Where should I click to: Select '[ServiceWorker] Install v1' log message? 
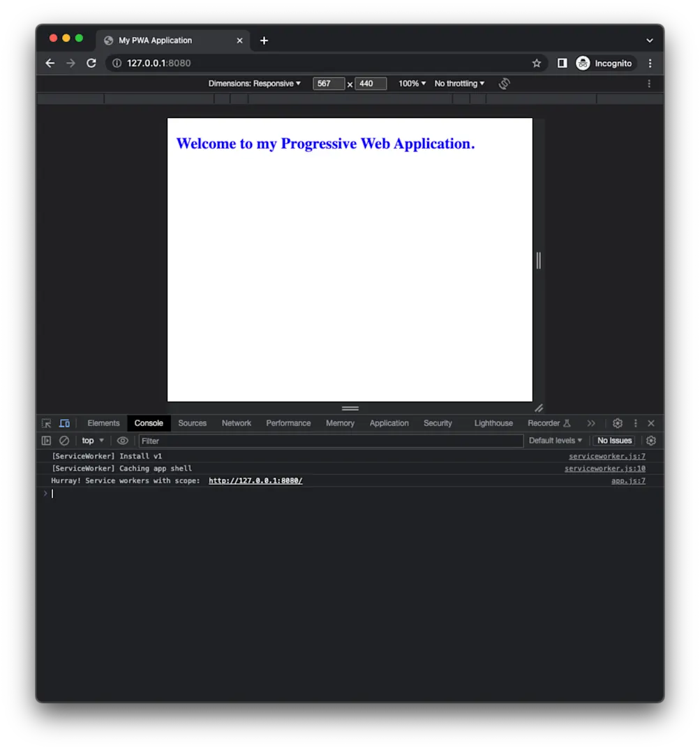click(x=107, y=456)
